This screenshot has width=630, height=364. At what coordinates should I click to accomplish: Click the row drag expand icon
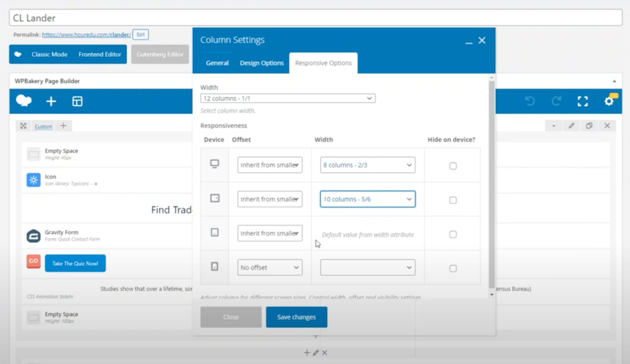point(23,126)
